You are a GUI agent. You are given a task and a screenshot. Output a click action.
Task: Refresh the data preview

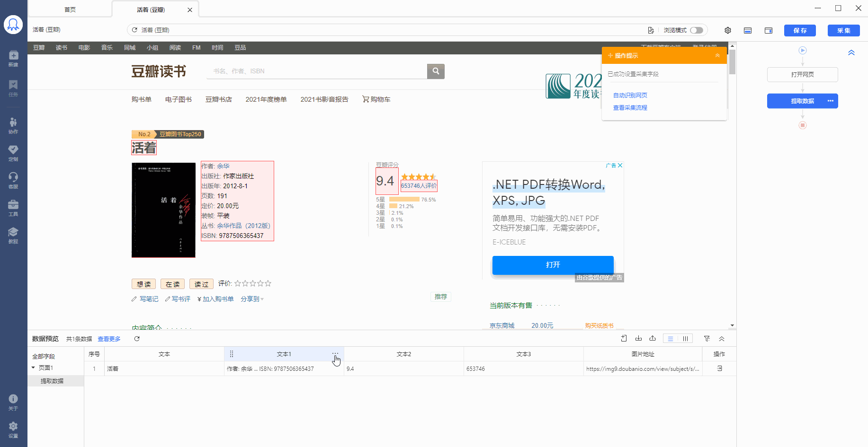coord(137,339)
